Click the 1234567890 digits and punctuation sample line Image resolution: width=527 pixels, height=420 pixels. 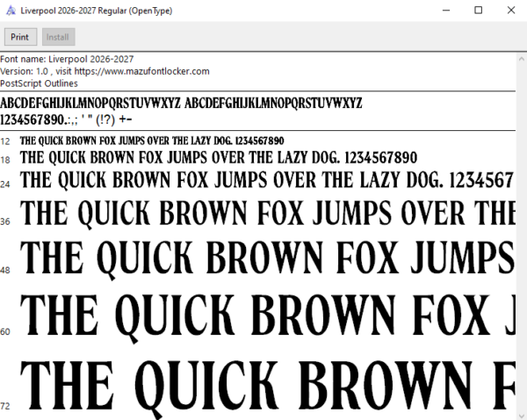pos(66,119)
